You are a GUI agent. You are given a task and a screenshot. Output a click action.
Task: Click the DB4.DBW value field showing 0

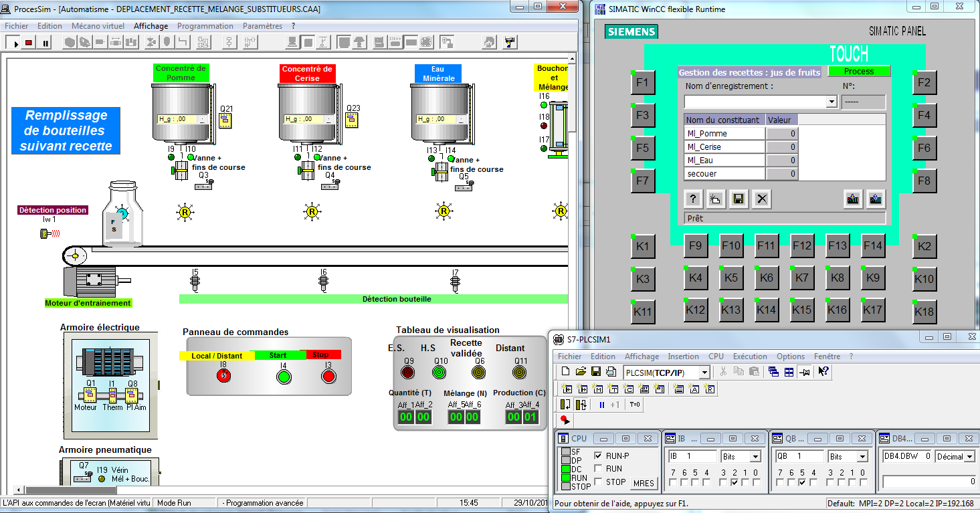tap(929, 482)
